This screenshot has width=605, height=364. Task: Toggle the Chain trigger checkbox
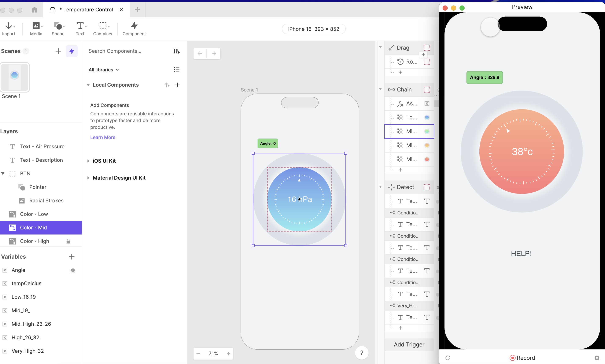427,90
